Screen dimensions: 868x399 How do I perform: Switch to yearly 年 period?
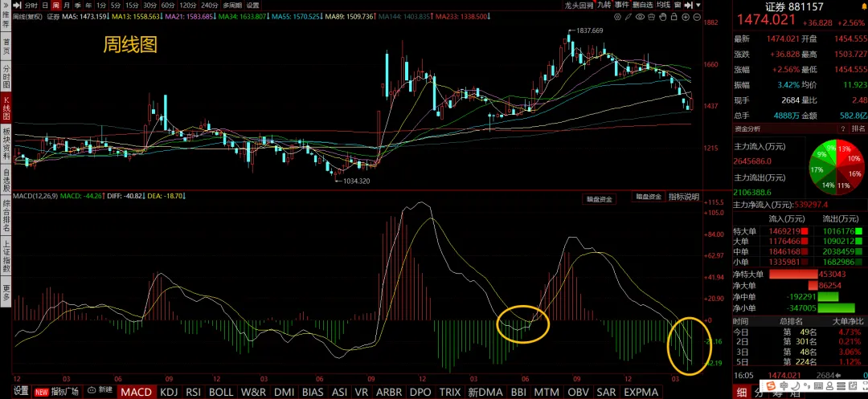(88, 6)
